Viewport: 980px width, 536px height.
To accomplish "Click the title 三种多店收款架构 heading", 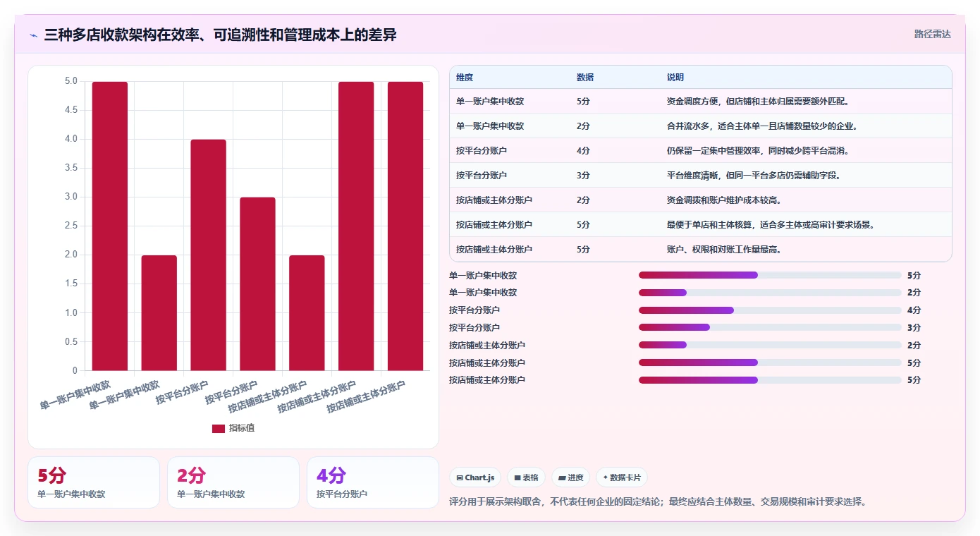I will [x=220, y=35].
